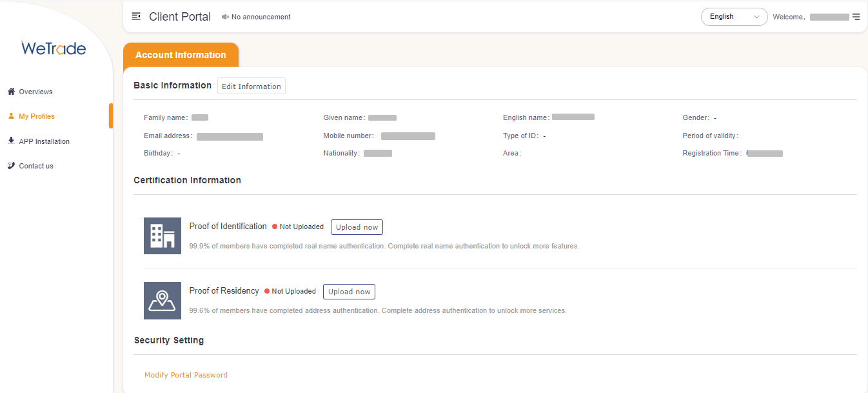The width and height of the screenshot is (868, 393).
Task: Click the Security Setting heading
Action: [x=169, y=340]
